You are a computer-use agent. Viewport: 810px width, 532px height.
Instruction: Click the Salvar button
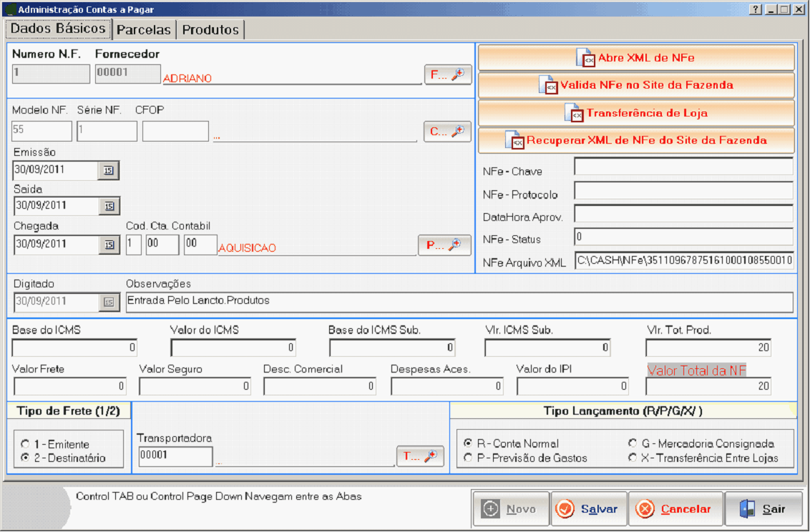589,509
